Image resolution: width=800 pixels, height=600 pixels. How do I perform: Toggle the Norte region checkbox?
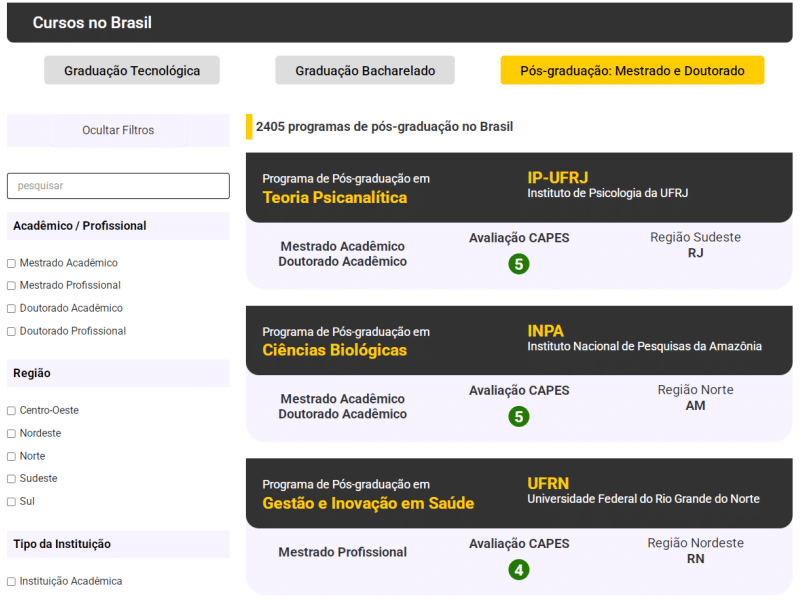pyautogui.click(x=11, y=457)
